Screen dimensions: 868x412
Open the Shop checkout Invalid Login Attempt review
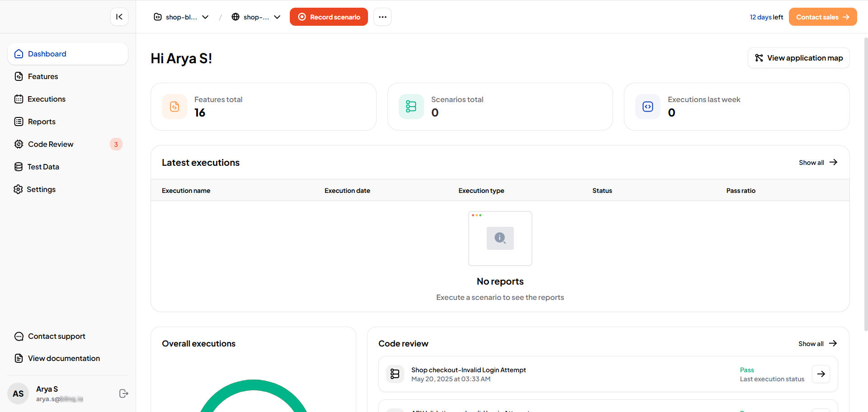coord(468,374)
